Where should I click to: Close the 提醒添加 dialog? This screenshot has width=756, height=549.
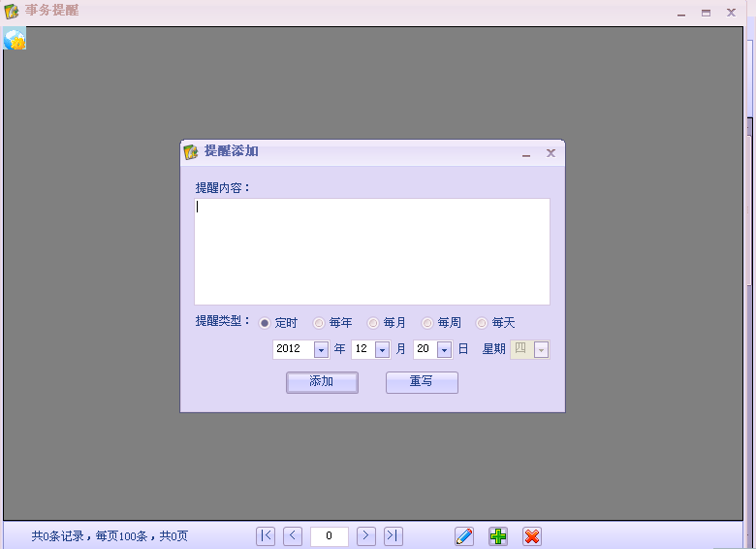551,153
